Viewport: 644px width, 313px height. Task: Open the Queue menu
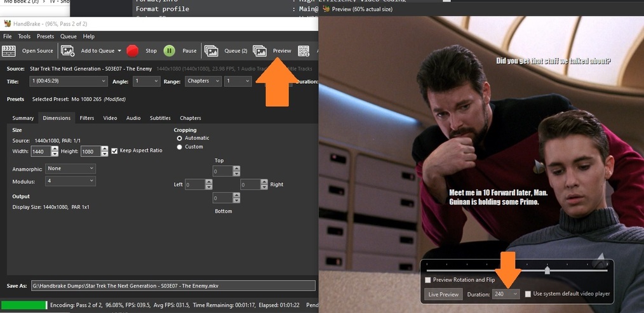coord(69,36)
